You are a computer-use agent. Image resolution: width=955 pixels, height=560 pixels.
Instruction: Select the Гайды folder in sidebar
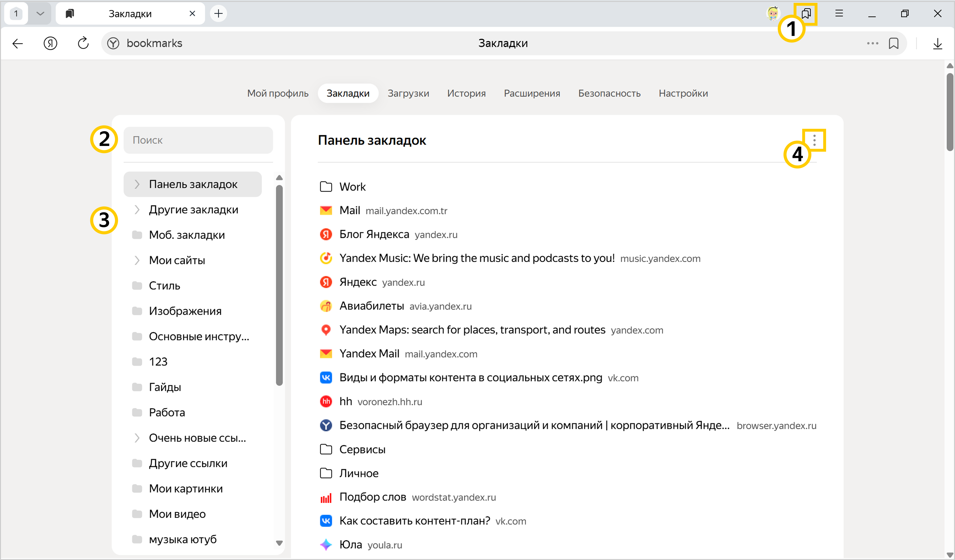point(165,387)
